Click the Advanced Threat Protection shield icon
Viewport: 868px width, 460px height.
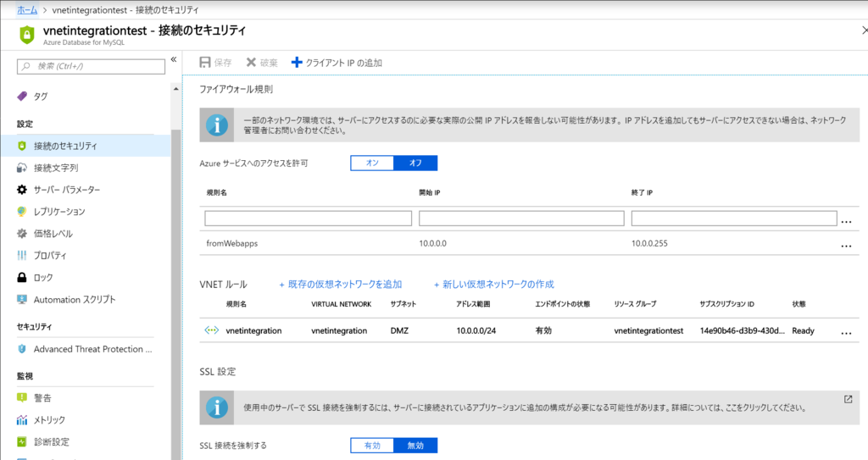(22, 349)
